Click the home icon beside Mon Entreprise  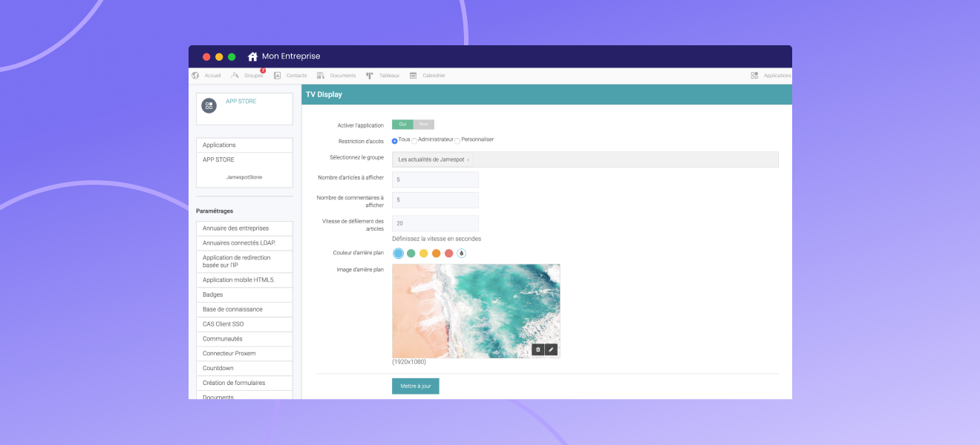(252, 56)
